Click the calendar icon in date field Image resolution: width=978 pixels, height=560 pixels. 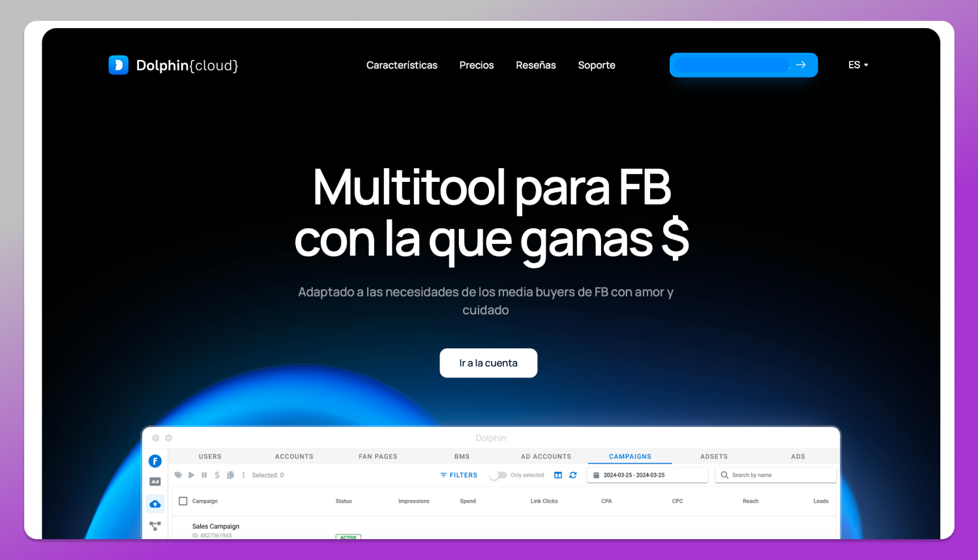click(596, 475)
